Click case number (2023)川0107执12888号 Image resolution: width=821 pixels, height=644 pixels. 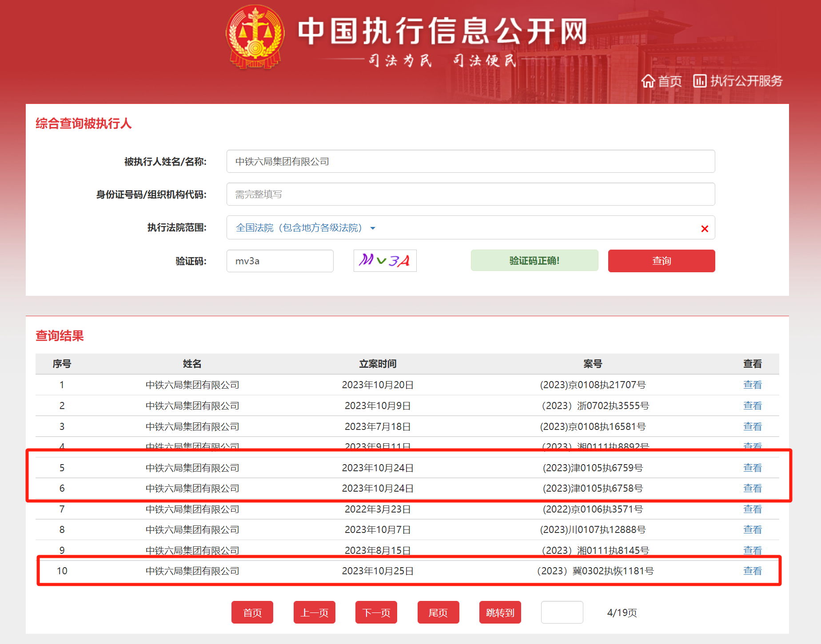593,529
